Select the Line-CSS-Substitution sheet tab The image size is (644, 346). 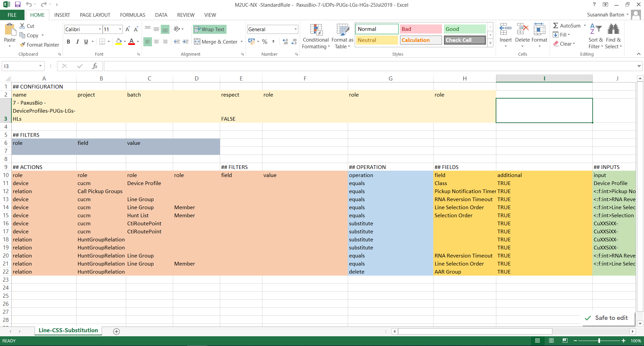click(x=68, y=330)
